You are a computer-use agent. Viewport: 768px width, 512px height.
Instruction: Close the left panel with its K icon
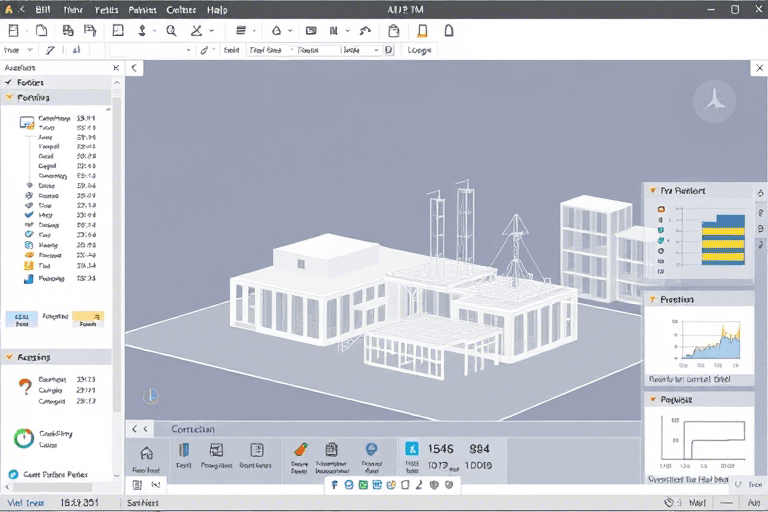(116, 68)
